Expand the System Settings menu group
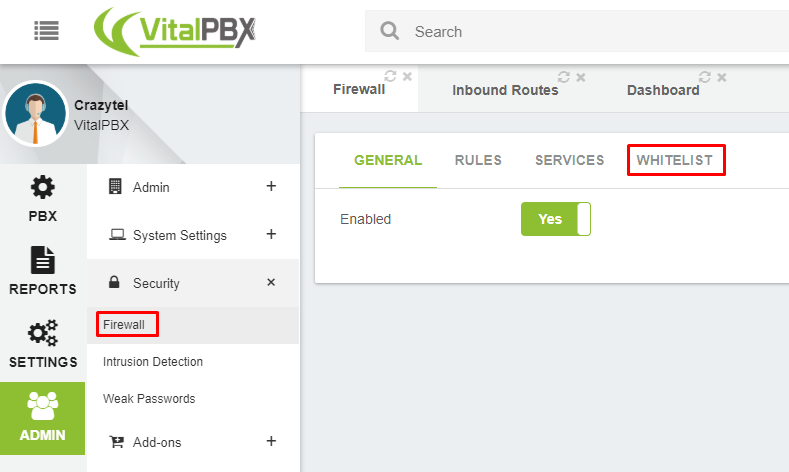Viewport: 789px width, 472px height. [271, 235]
